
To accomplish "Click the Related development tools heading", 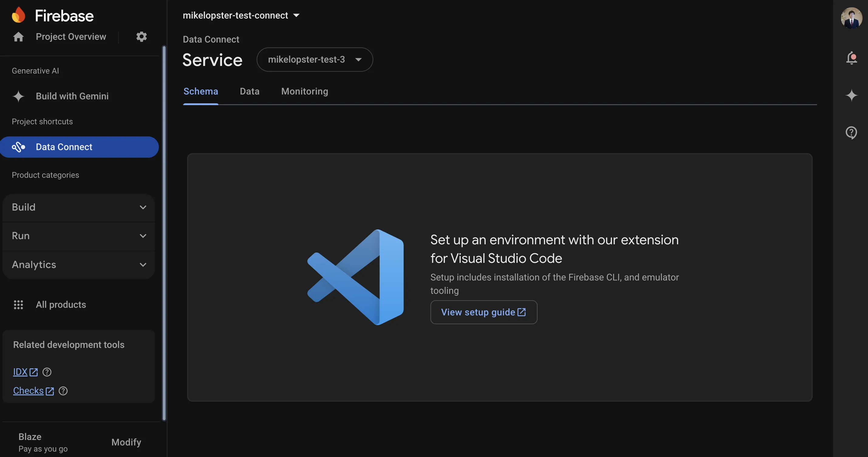I will click(x=69, y=345).
